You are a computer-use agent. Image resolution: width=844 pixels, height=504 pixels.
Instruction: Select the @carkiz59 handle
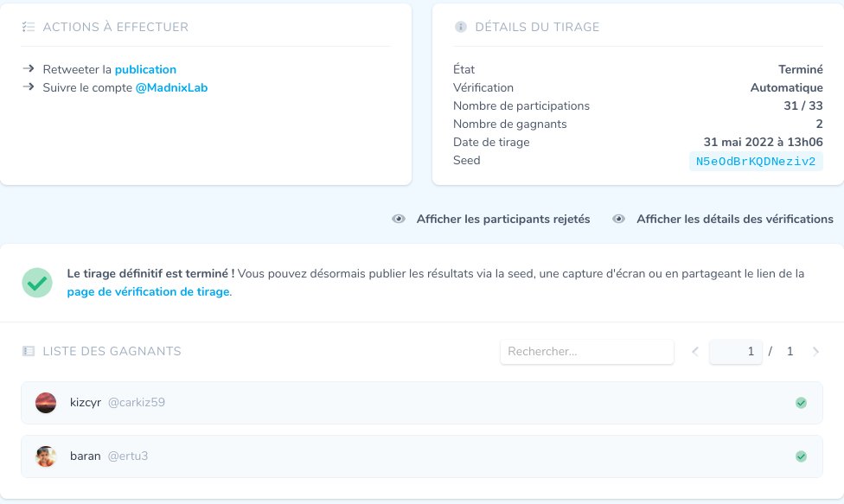136,402
